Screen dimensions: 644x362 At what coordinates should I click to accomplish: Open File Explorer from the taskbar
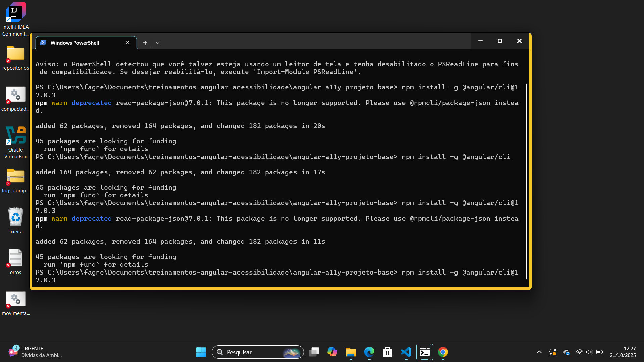[351, 352]
